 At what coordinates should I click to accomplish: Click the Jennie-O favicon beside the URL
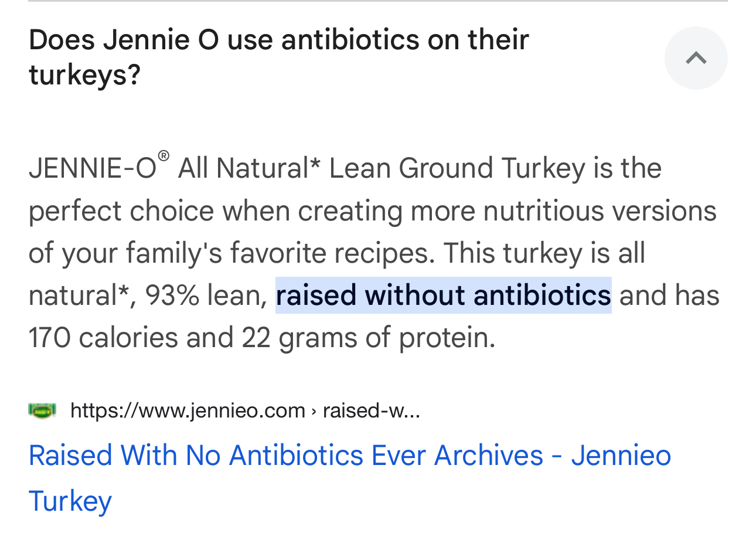pos(42,410)
